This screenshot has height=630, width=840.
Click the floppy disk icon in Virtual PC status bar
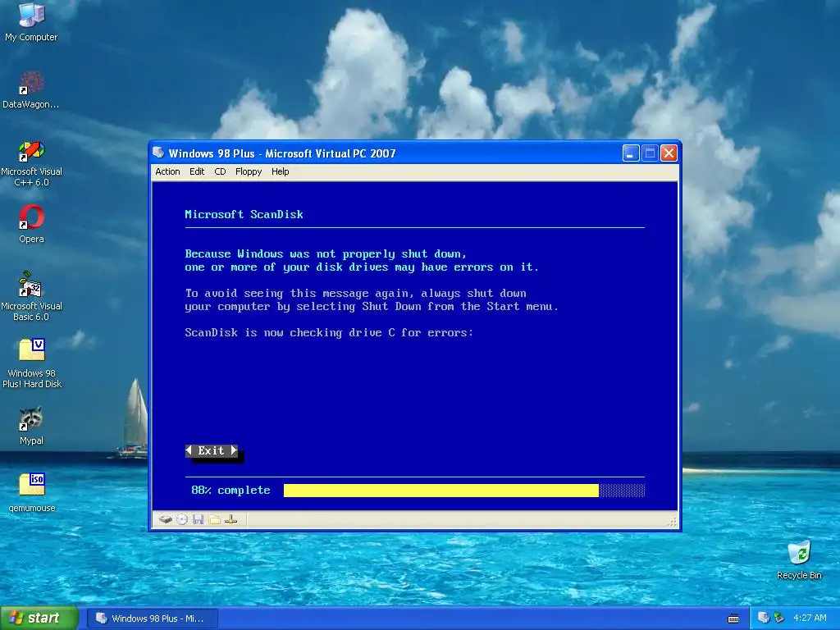click(199, 519)
